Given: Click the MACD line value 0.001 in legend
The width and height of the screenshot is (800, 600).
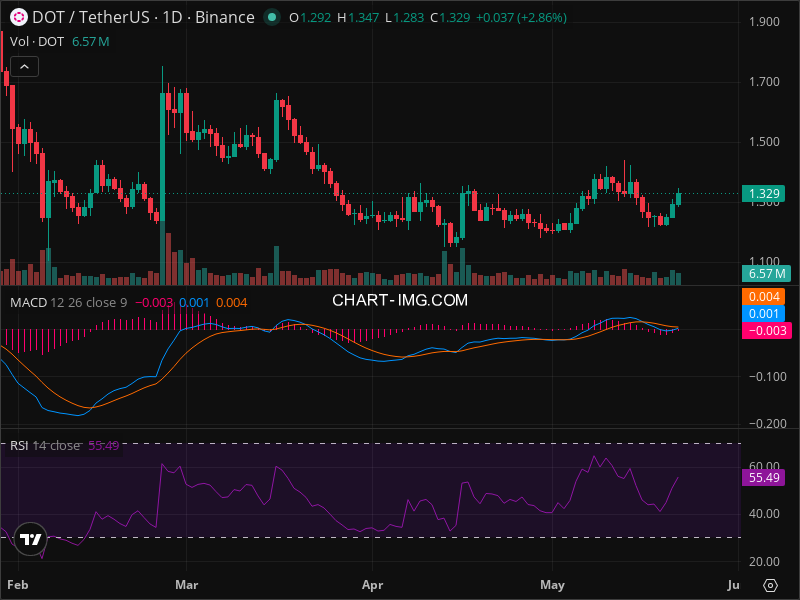Looking at the screenshot, I should pos(194,303).
